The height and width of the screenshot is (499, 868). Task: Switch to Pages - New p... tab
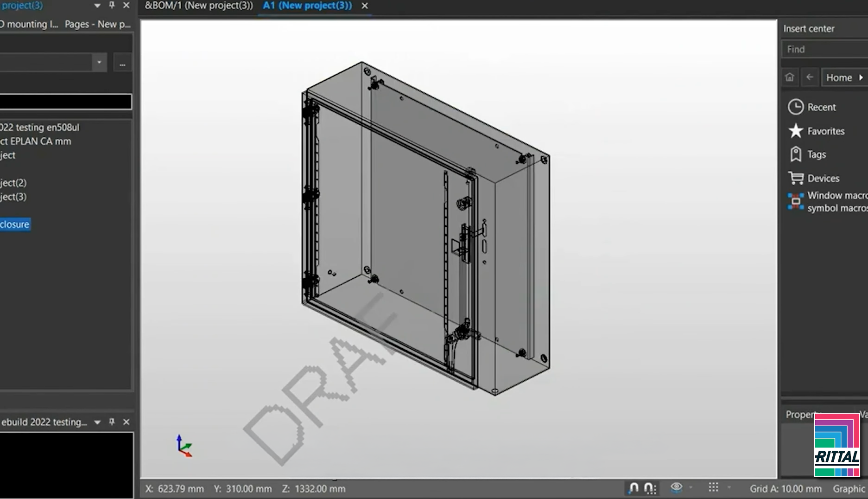pos(98,24)
